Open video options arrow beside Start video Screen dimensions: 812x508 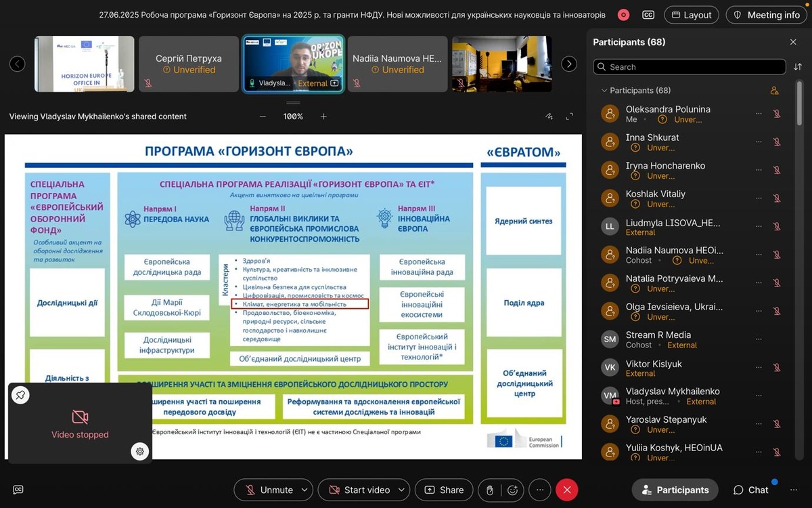pyautogui.click(x=403, y=490)
